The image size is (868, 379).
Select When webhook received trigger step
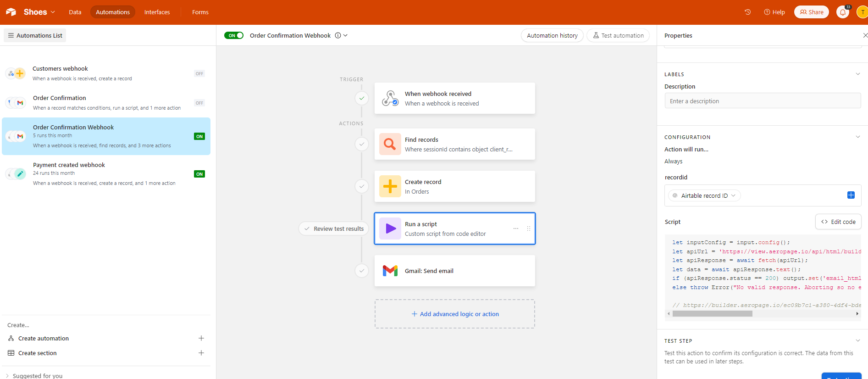pyautogui.click(x=455, y=98)
